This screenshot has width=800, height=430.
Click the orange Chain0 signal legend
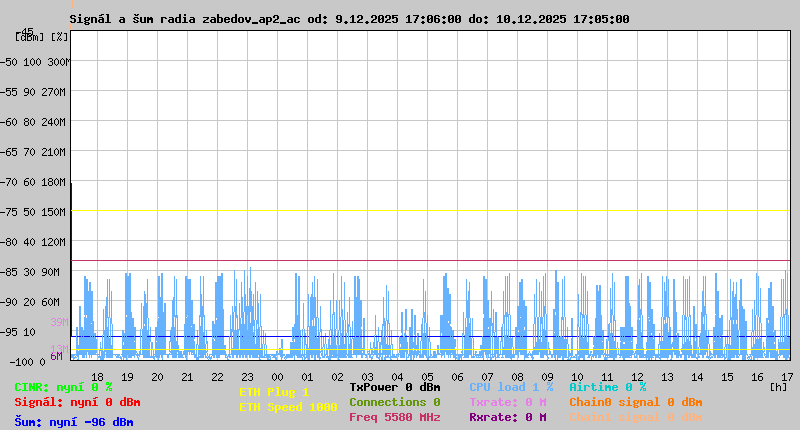coord(635,402)
